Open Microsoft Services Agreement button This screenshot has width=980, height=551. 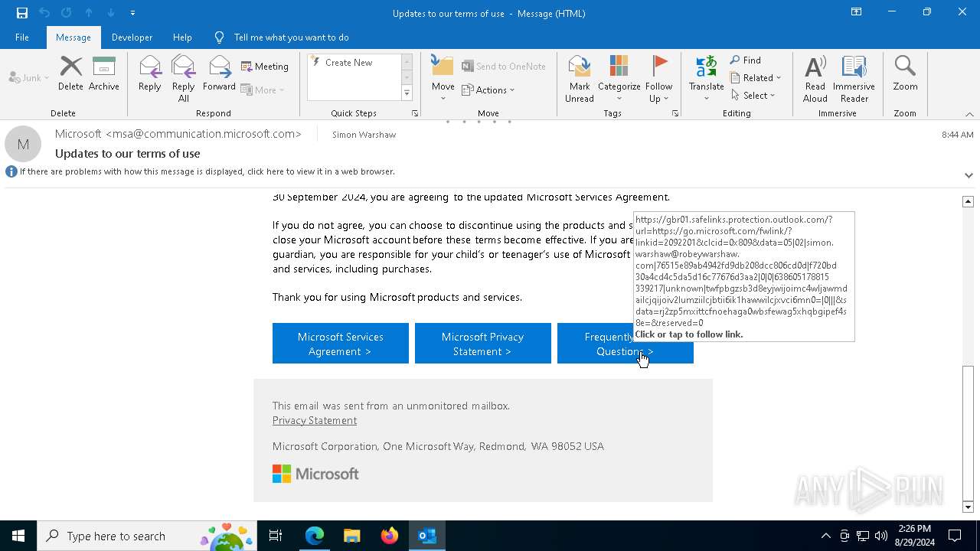pos(341,344)
